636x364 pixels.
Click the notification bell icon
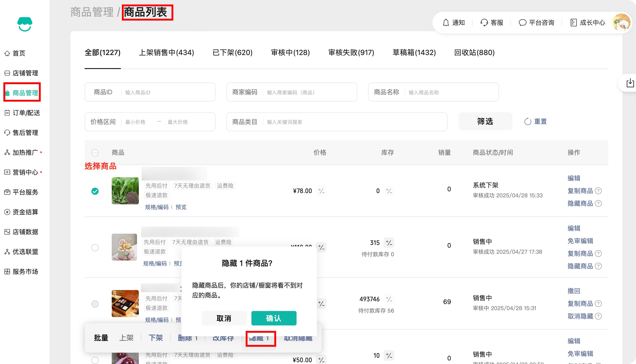(x=446, y=23)
